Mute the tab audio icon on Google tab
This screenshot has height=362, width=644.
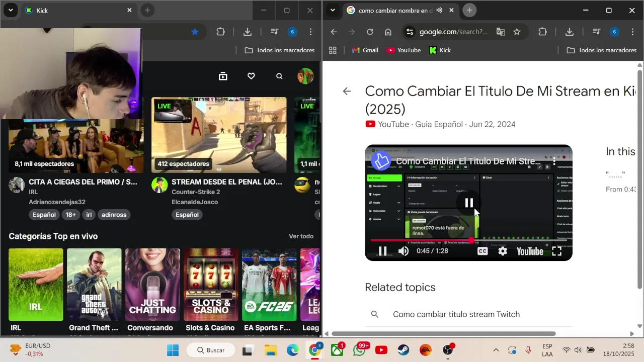tap(439, 10)
